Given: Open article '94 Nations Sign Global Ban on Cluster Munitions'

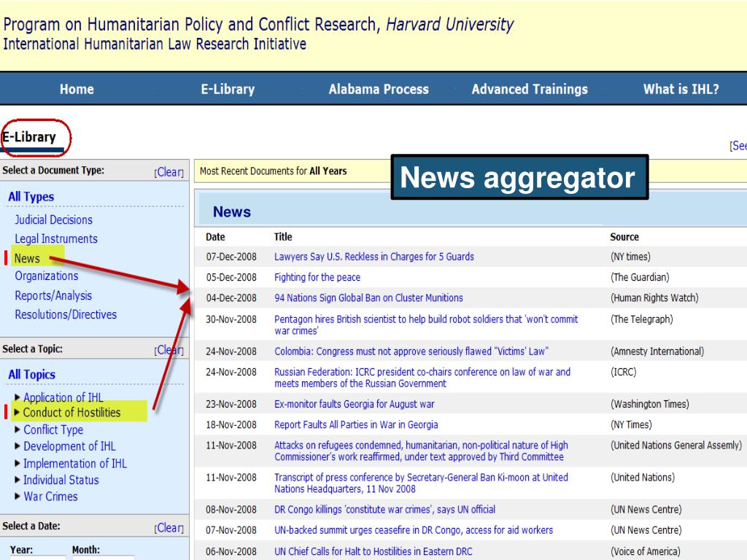Looking at the screenshot, I should click(x=368, y=297).
